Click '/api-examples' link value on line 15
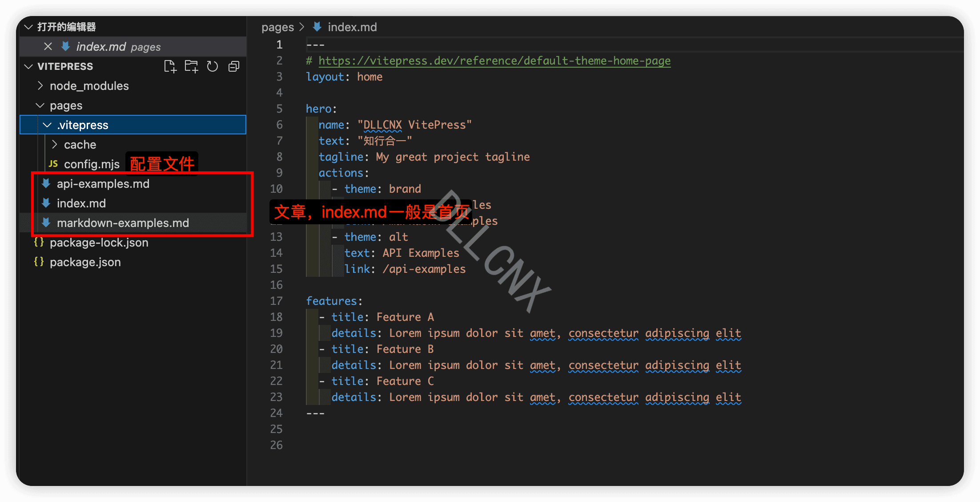The image size is (980, 502). tap(424, 269)
